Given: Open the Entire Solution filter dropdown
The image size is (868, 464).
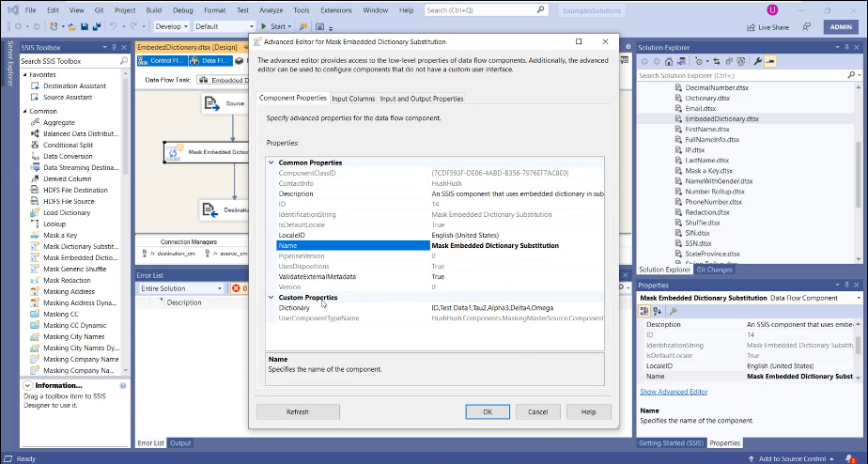Looking at the screenshot, I should point(180,288).
